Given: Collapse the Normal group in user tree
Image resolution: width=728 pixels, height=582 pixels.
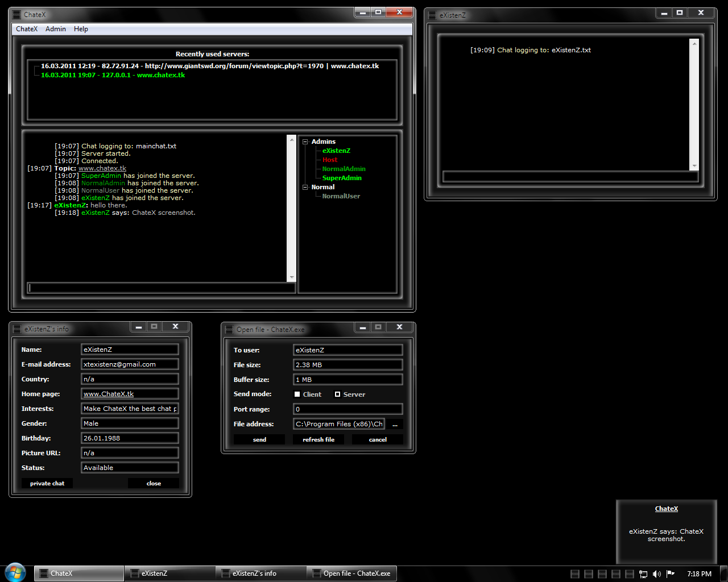Looking at the screenshot, I should [305, 188].
